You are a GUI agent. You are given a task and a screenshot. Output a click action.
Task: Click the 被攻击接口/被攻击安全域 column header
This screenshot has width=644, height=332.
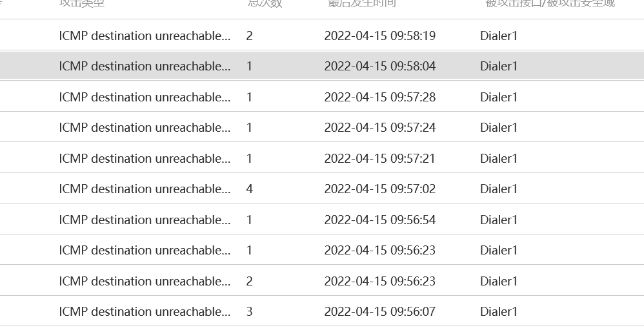(x=550, y=3)
